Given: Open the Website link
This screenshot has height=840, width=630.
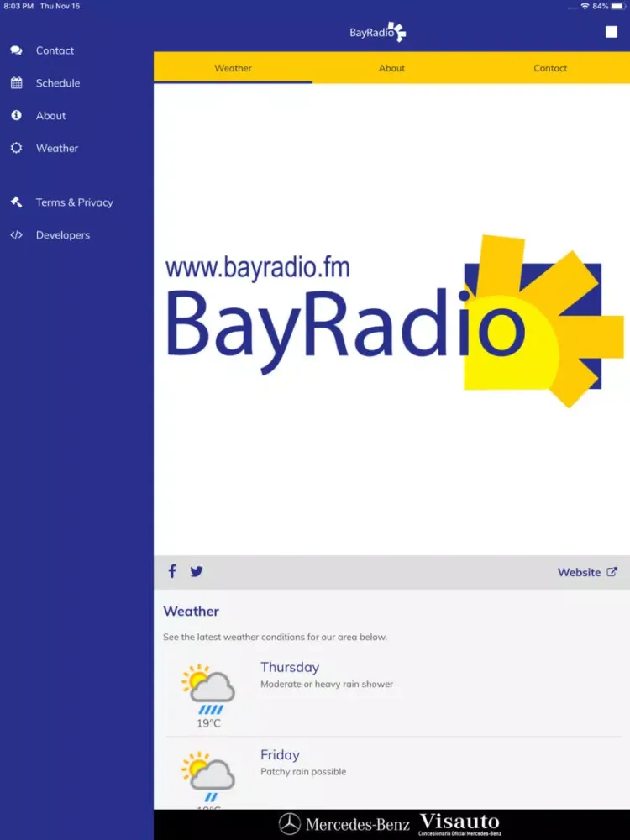Looking at the screenshot, I should point(587,571).
